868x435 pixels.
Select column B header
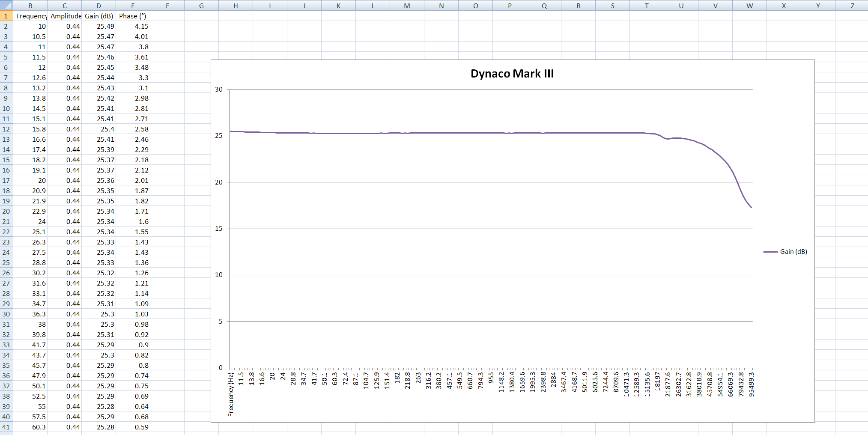[x=30, y=6]
